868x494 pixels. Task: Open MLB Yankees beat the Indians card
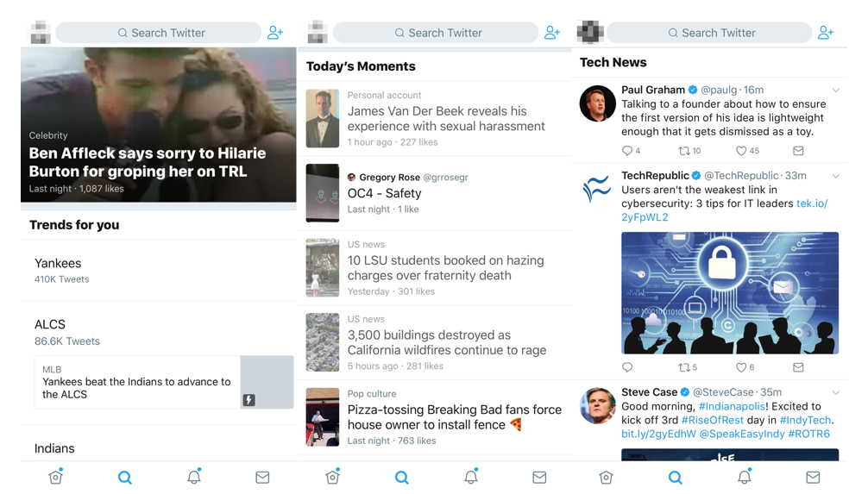(164, 382)
